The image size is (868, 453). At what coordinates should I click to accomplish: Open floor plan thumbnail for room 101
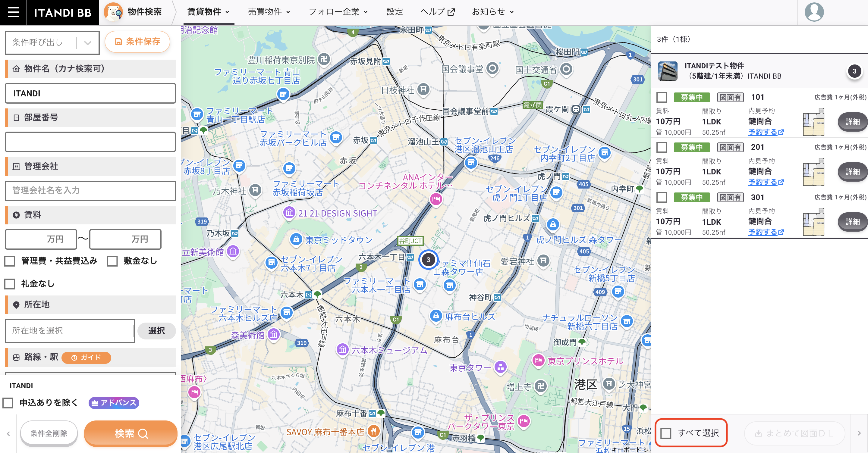point(813,122)
